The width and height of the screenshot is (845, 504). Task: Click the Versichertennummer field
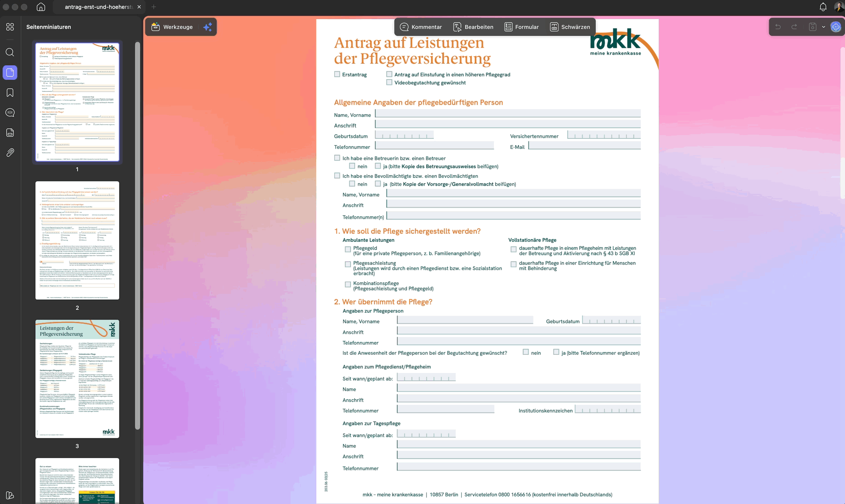tap(604, 135)
